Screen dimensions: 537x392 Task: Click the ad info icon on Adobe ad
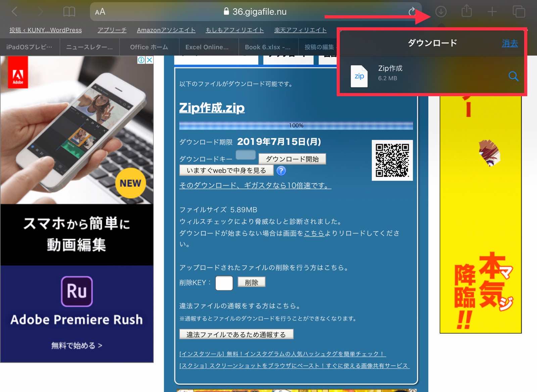tap(141, 60)
